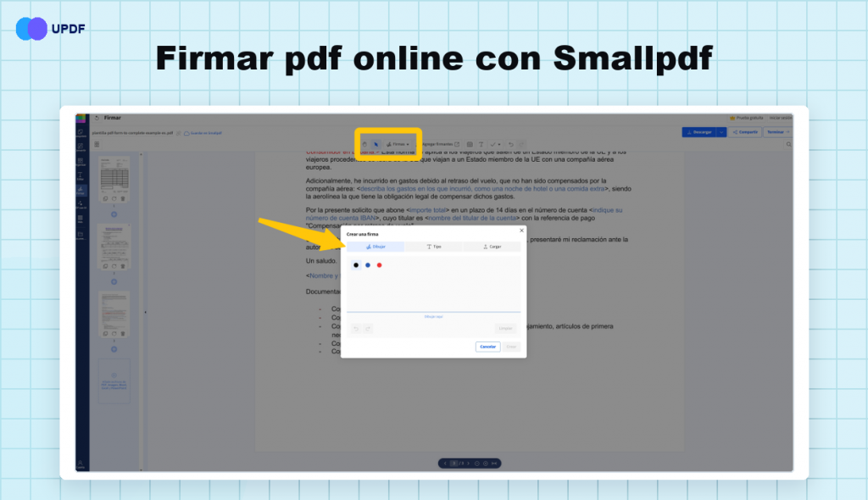The image size is (868, 500).
Task: Click the add files drop box
Action: click(114, 381)
